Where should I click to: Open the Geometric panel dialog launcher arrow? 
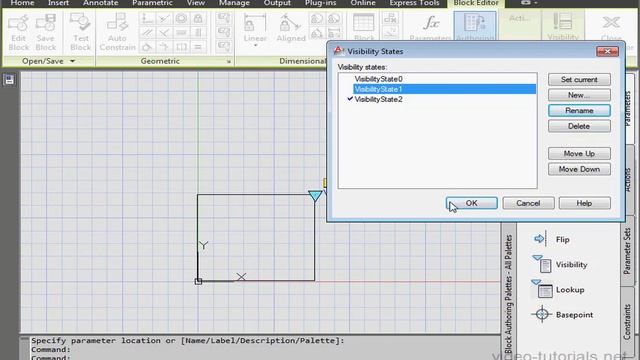229,62
